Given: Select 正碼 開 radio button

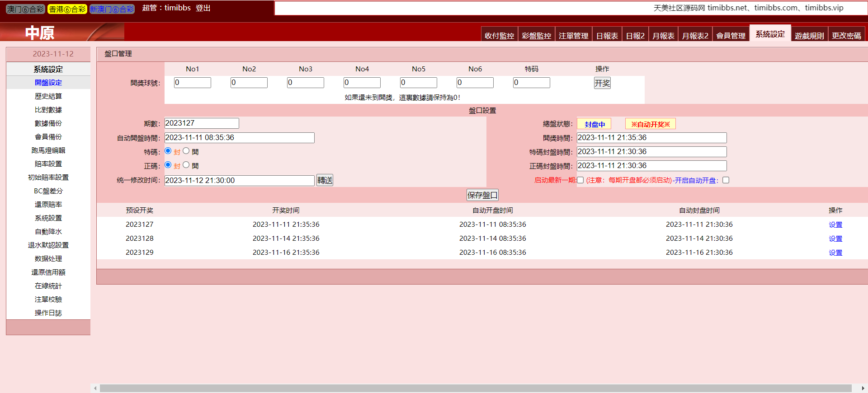Looking at the screenshot, I should [x=186, y=165].
